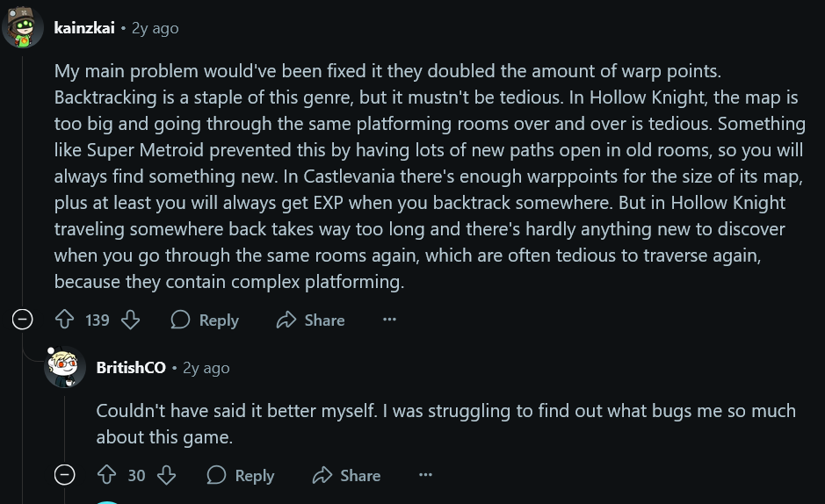Downvote BritishCO's reply
The height and width of the screenshot is (504, 825).
click(166, 476)
